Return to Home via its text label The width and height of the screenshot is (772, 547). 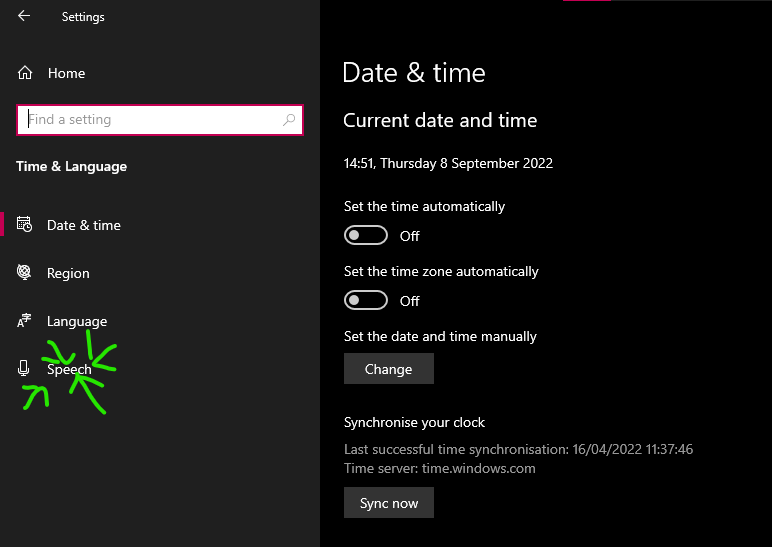[66, 73]
